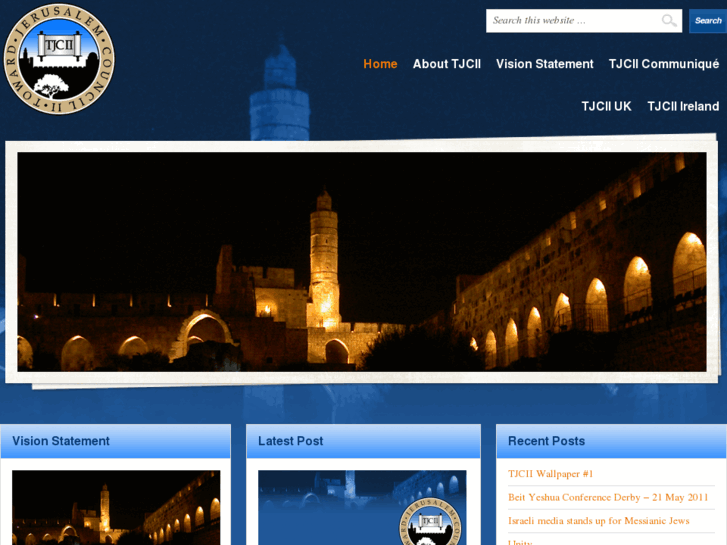Open the TJCII Ireland page
The width and height of the screenshot is (727, 545).
point(683,106)
